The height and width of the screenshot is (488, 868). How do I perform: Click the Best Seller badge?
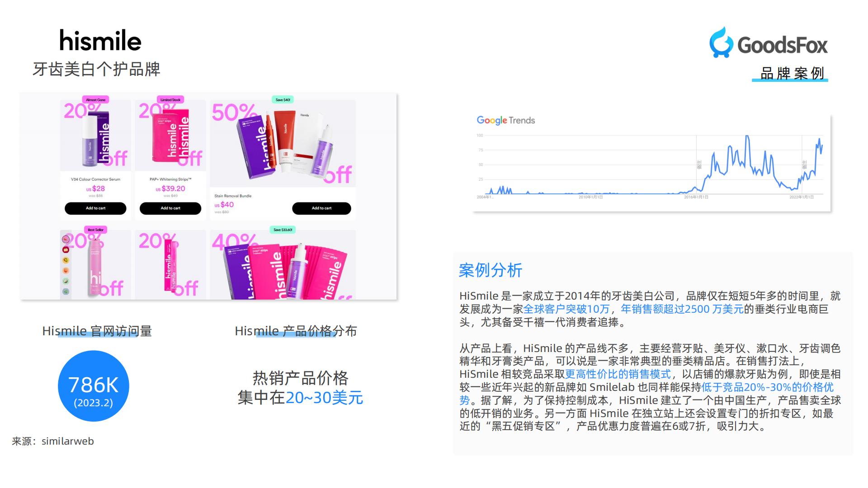click(x=95, y=230)
